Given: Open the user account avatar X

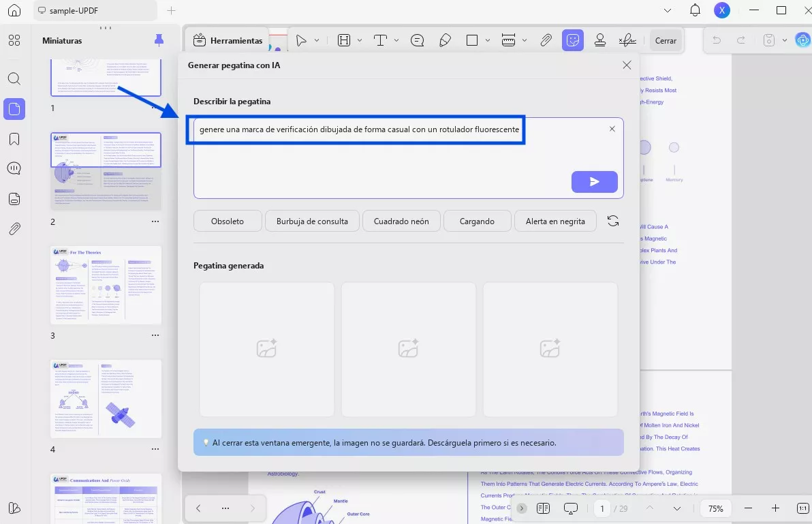Looking at the screenshot, I should click(x=722, y=10).
